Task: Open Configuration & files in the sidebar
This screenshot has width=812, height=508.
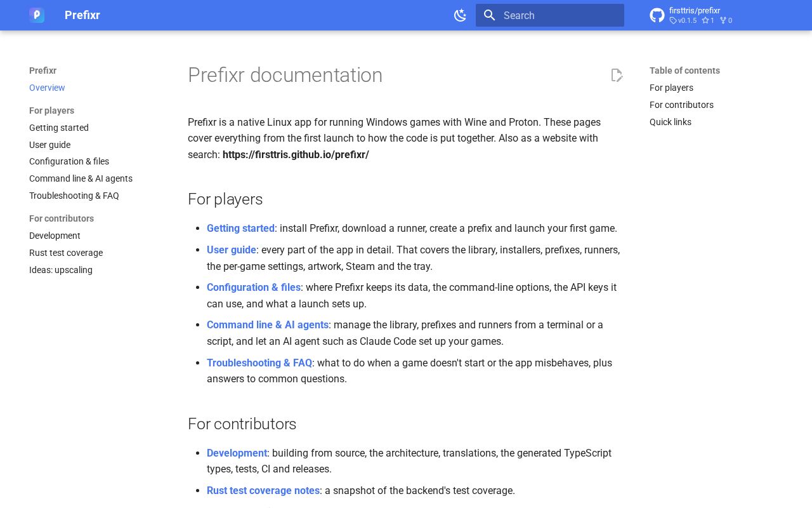Action: pos(69,161)
